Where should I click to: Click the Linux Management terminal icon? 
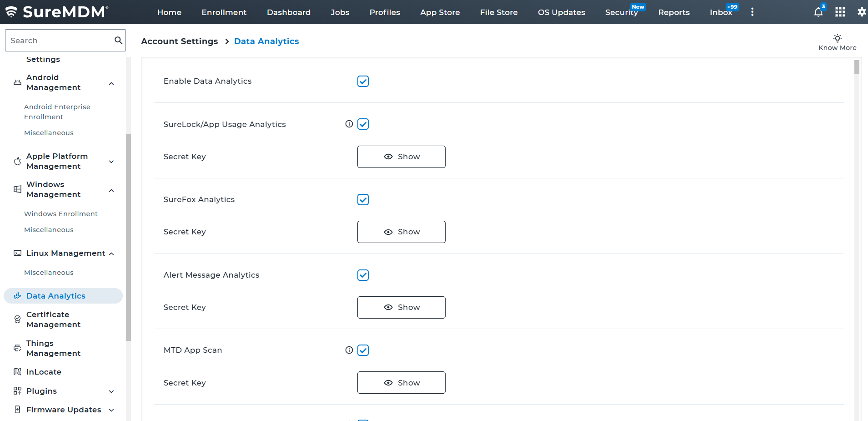pos(17,253)
